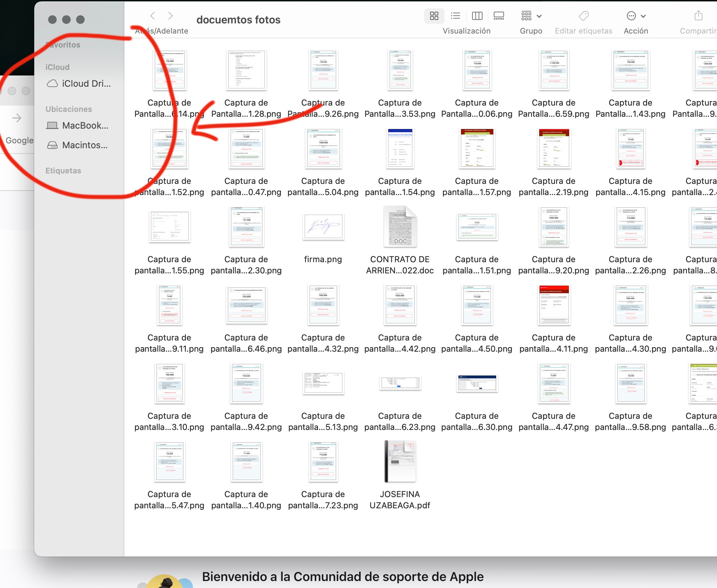Open the Grupo dropdown
This screenshot has height=588, width=717.
pos(531,16)
